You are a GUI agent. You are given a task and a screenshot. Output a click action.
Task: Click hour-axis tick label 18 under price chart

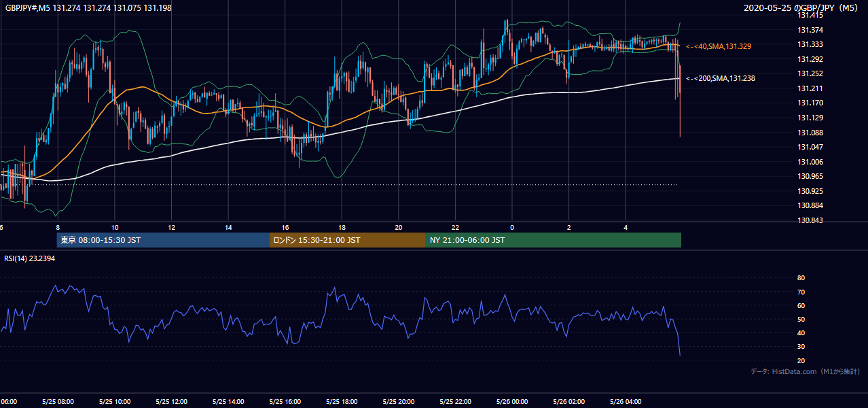click(x=342, y=227)
